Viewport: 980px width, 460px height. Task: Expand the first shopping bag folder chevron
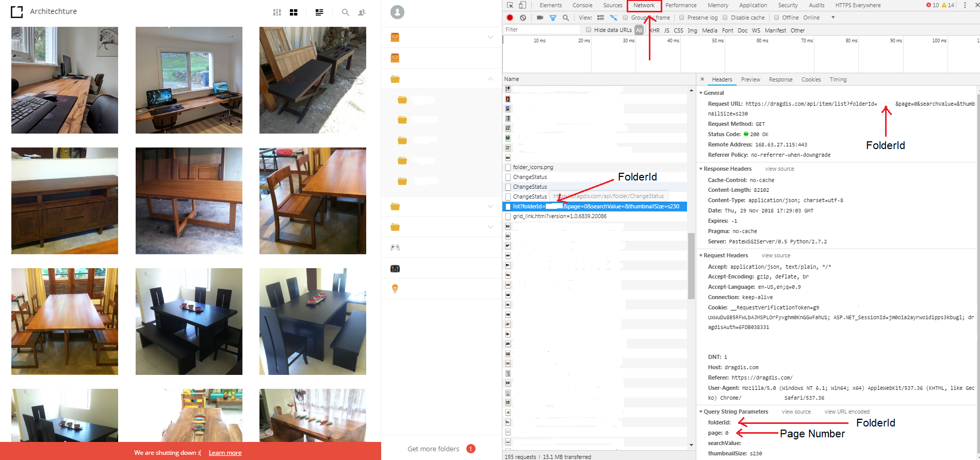click(490, 37)
